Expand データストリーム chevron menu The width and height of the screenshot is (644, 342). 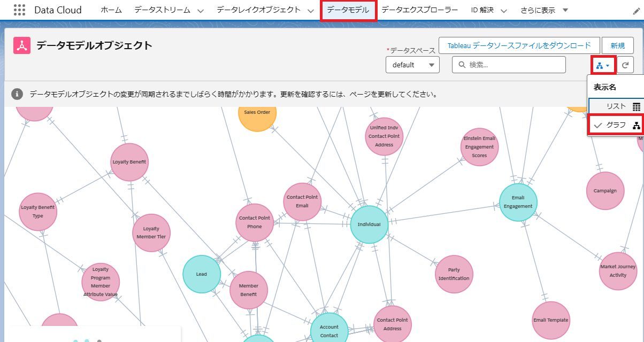[201, 11]
